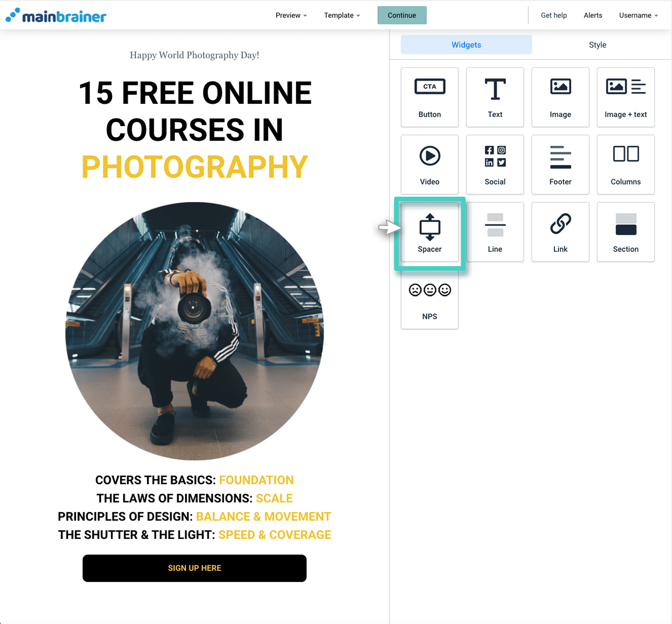
Task: Insert a Section widget
Action: pos(625,232)
